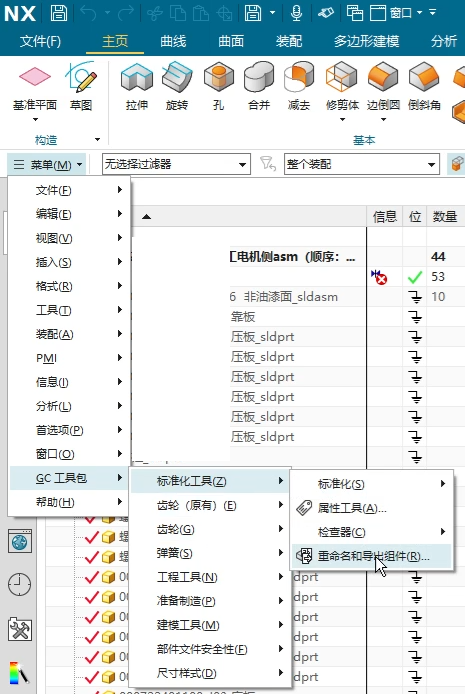Viewport: 465px width, 694px height.
Task: Open 标准化(S) submenu
Action: tap(372, 484)
